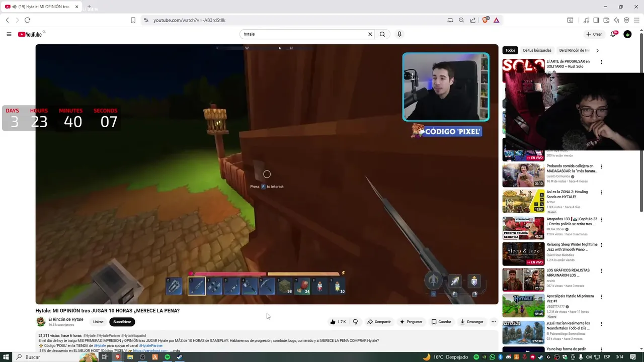
Task: Open the Windows Start button
Action: pyautogui.click(x=5, y=357)
